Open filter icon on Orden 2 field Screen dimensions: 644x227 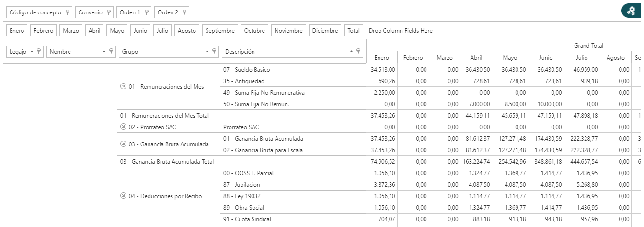point(184,12)
